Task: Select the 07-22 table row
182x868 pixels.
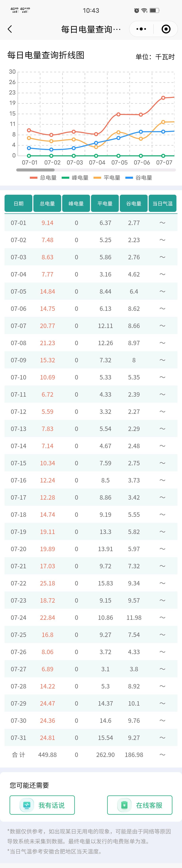Action: pos(91,583)
